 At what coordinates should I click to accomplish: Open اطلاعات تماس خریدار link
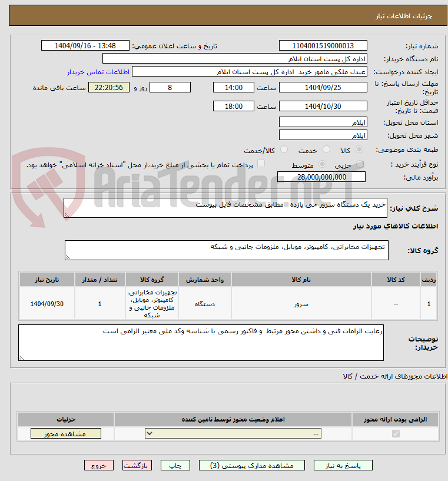pyautogui.click(x=98, y=72)
